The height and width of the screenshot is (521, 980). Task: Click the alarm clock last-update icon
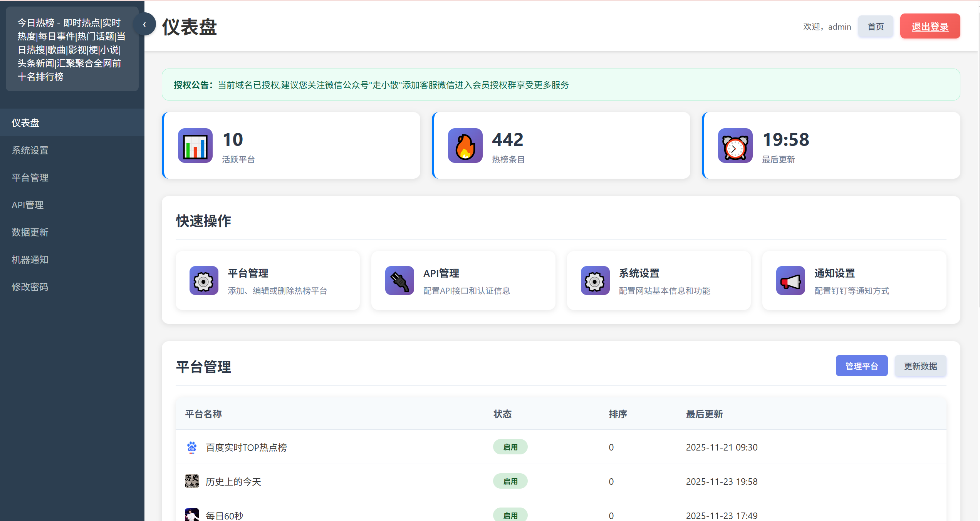[x=735, y=146]
